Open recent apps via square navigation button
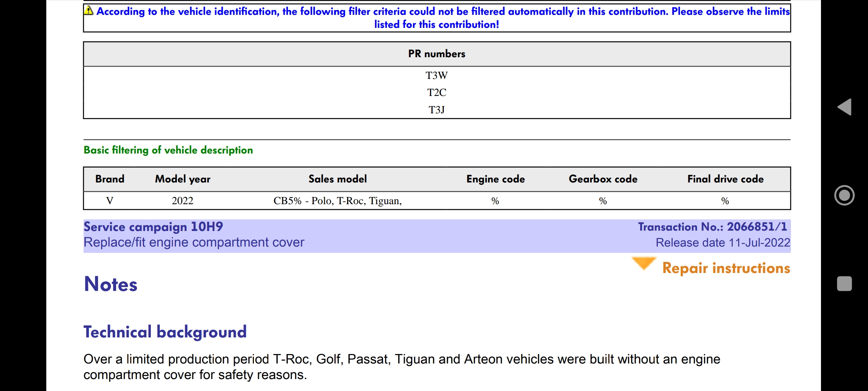The height and width of the screenshot is (391, 868). [x=845, y=284]
